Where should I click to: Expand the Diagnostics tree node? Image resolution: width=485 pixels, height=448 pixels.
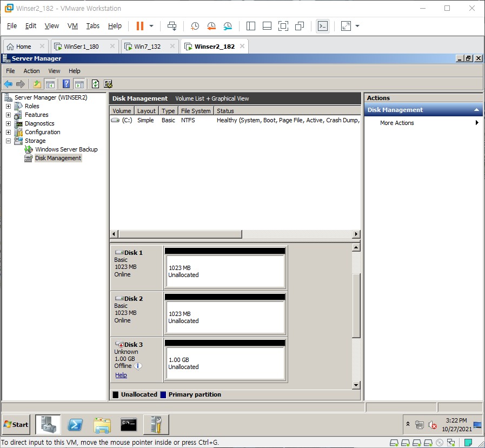pos(8,123)
